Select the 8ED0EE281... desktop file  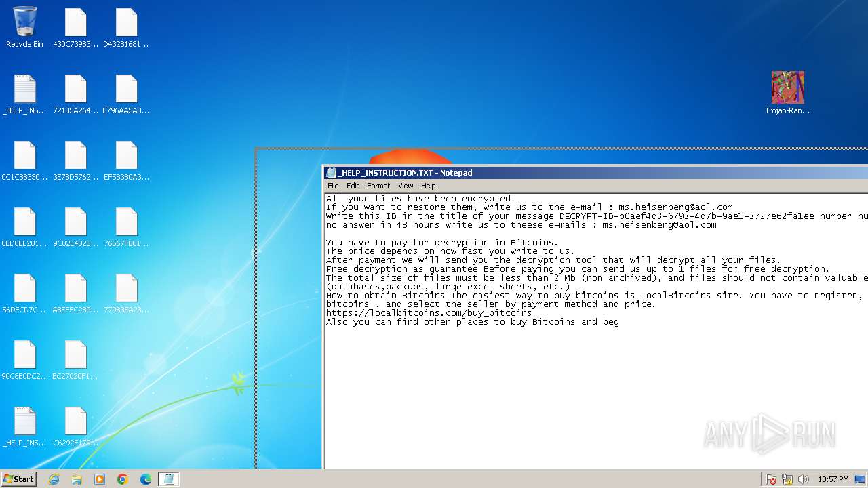pos(24,226)
